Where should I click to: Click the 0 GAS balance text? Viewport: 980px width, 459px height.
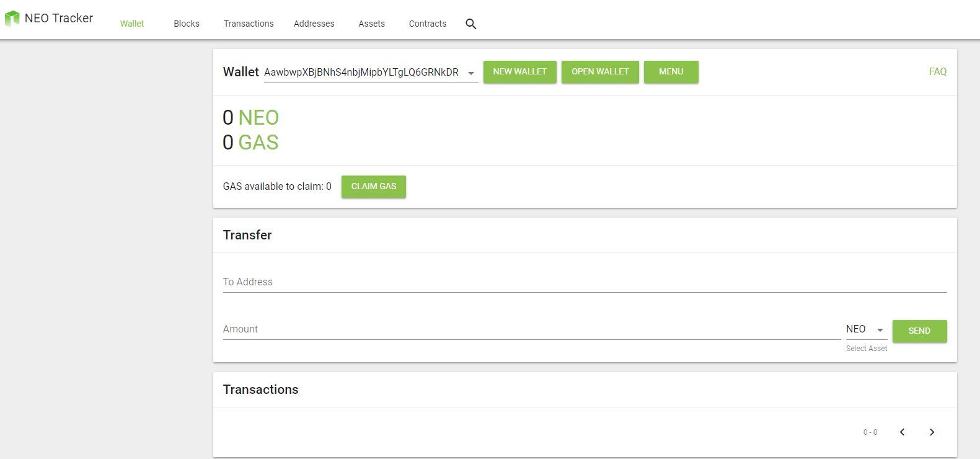pyautogui.click(x=250, y=143)
